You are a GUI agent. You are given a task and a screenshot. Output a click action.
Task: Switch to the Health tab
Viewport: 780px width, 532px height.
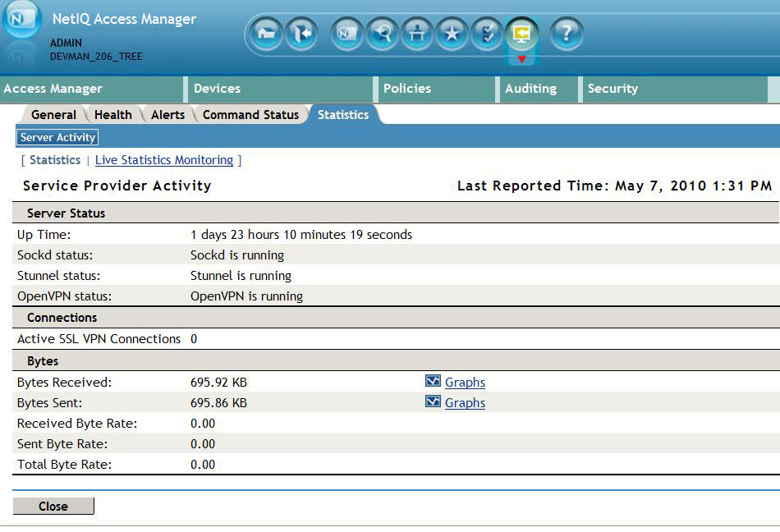[x=113, y=115]
